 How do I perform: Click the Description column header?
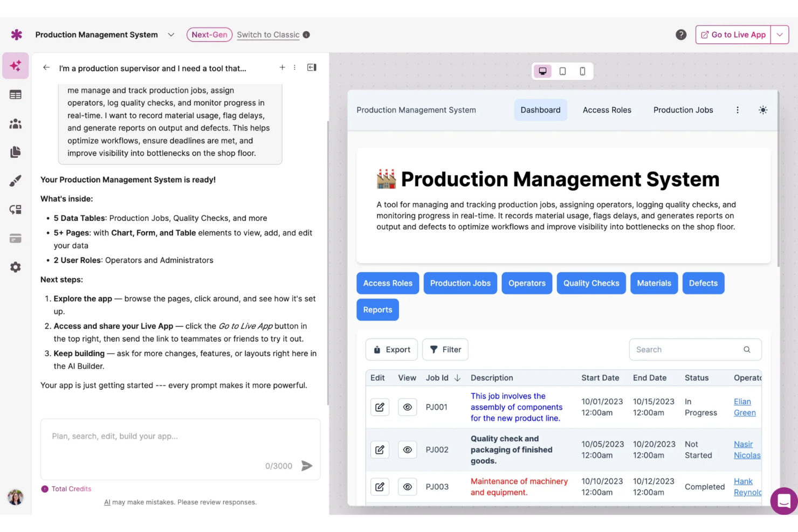[x=492, y=378]
